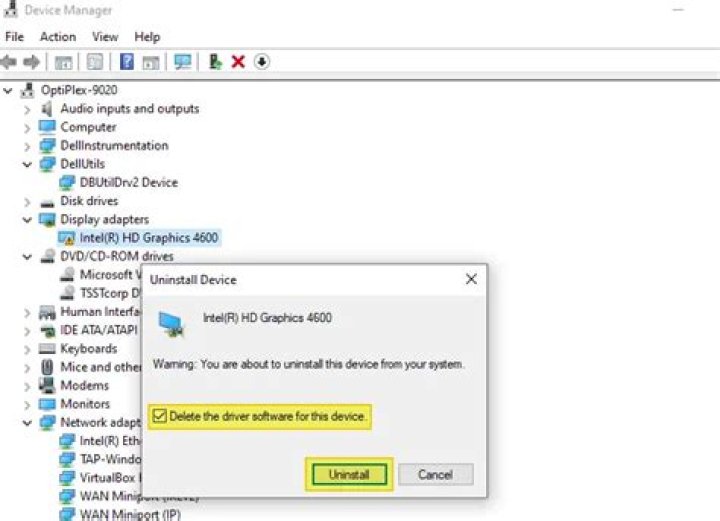
Task: Click the icon beside DellUtils
Action: (47, 164)
